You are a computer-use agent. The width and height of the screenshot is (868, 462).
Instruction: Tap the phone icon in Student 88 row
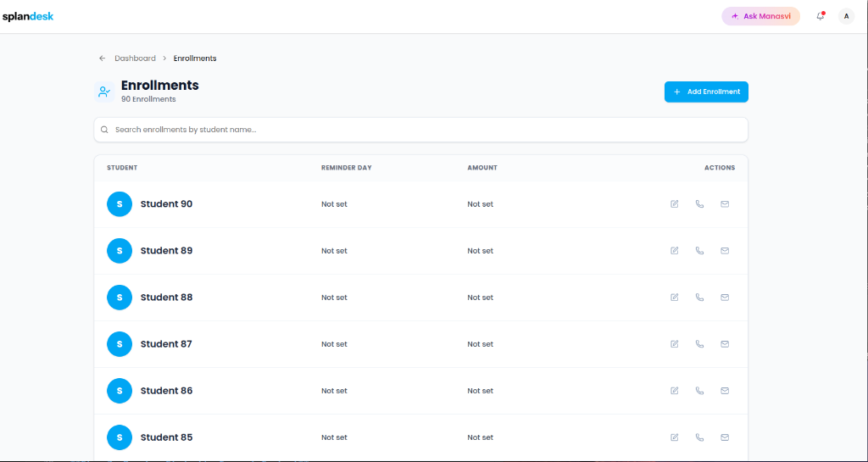coord(699,297)
